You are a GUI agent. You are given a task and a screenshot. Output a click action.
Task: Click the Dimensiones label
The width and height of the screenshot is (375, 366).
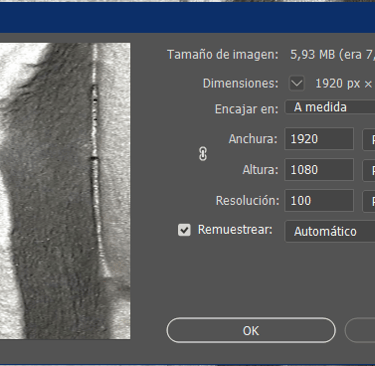click(x=240, y=83)
